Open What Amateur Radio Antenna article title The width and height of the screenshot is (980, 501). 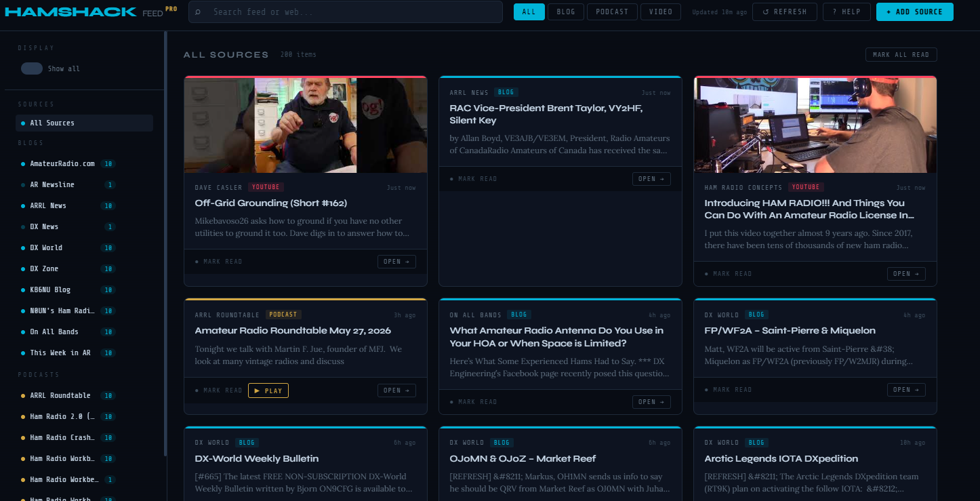[x=556, y=337]
